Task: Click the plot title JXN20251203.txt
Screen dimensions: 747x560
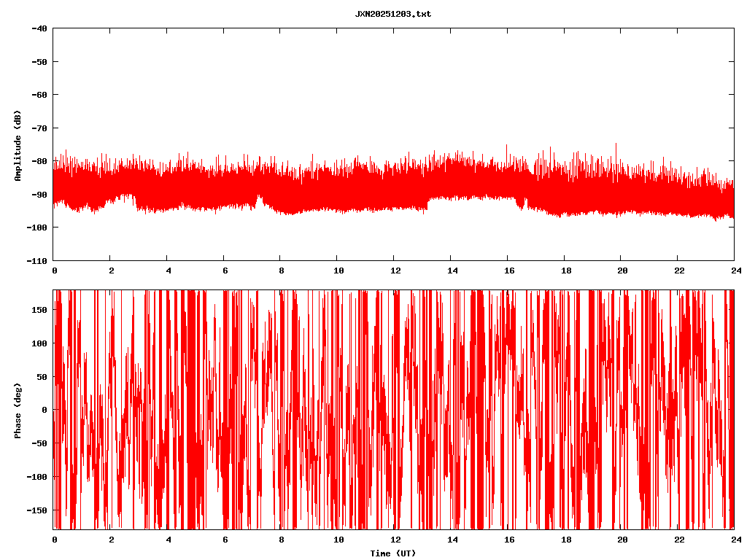Action: [392, 14]
